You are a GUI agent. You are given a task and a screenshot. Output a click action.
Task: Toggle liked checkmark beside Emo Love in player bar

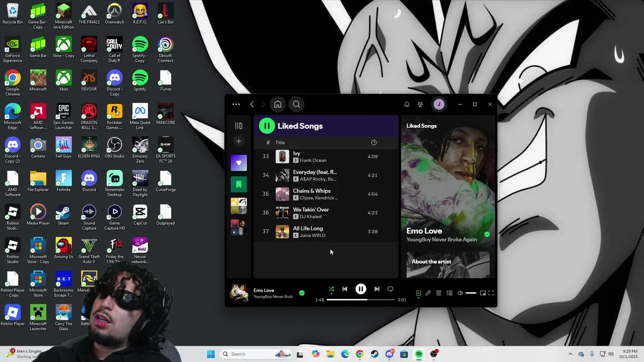click(302, 293)
